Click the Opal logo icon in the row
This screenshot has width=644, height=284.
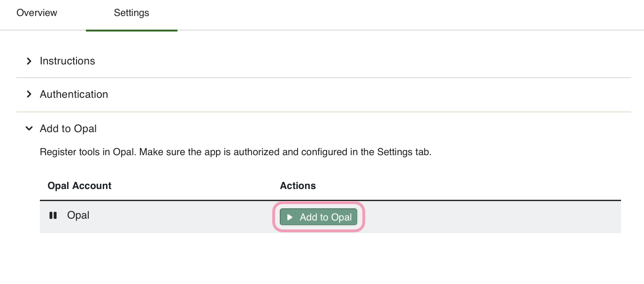[53, 215]
